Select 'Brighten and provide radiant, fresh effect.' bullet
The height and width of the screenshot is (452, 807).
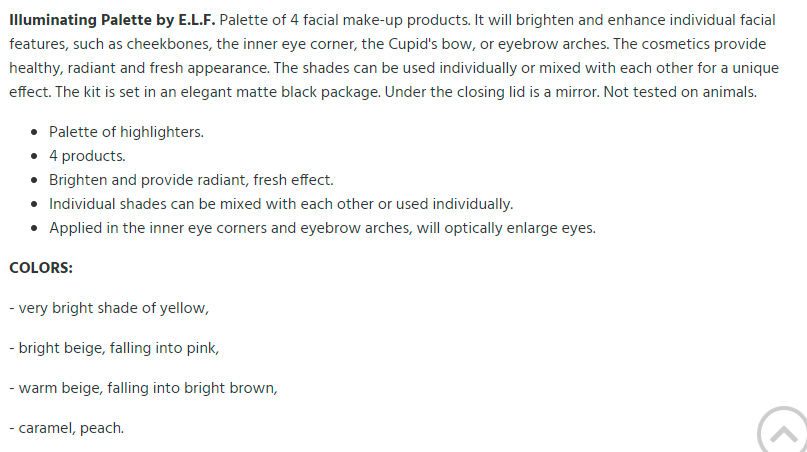(x=191, y=180)
